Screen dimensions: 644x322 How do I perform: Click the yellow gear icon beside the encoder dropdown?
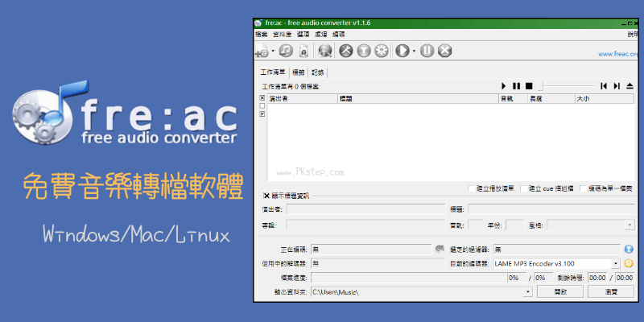[x=629, y=263]
